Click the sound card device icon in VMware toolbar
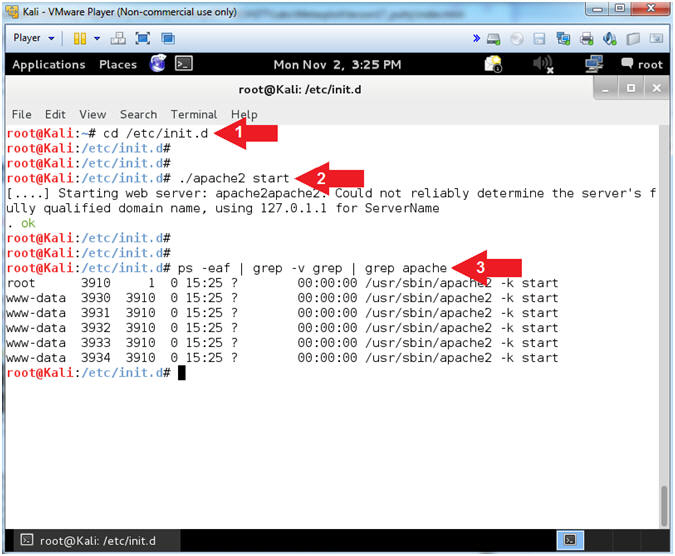This screenshot has width=675, height=556. 610,39
